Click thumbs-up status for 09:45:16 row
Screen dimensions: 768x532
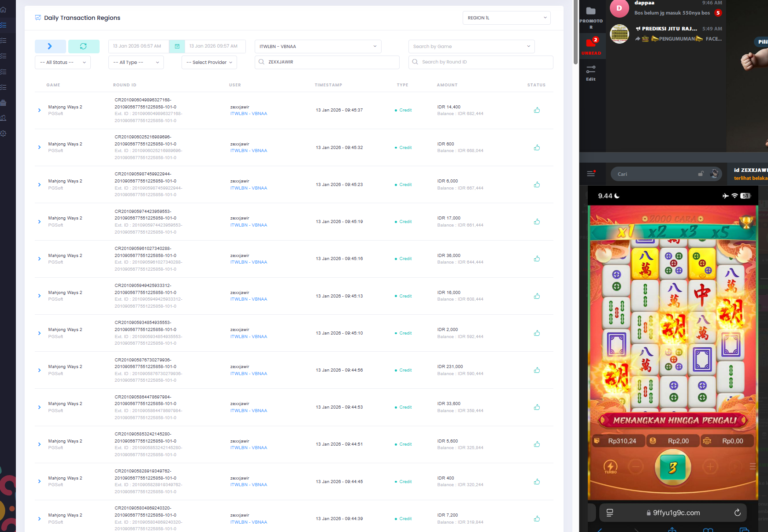[537, 259]
